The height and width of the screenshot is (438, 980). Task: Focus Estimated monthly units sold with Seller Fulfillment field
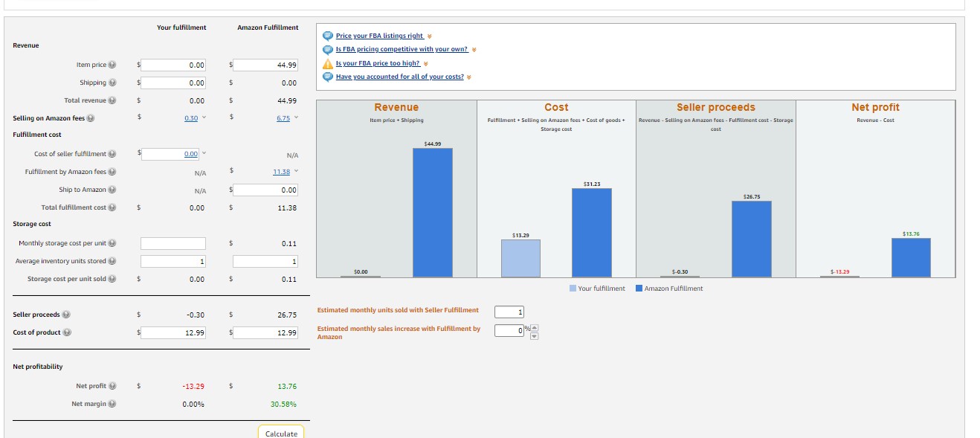pos(510,312)
